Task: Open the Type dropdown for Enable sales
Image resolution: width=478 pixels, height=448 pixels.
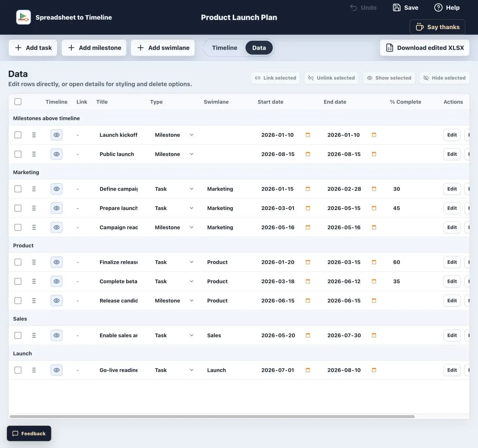Action: (174, 335)
